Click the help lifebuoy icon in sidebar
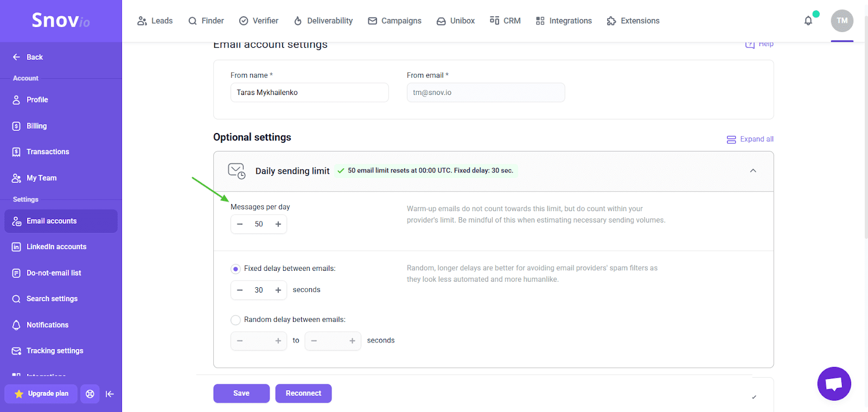868x412 pixels. [x=90, y=394]
